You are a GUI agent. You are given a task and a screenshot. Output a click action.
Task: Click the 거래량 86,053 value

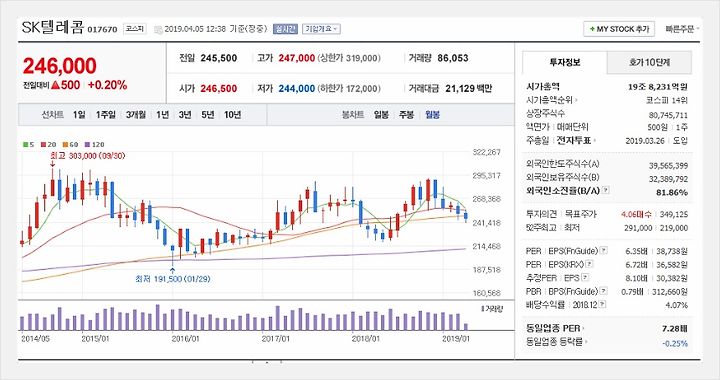(453, 58)
